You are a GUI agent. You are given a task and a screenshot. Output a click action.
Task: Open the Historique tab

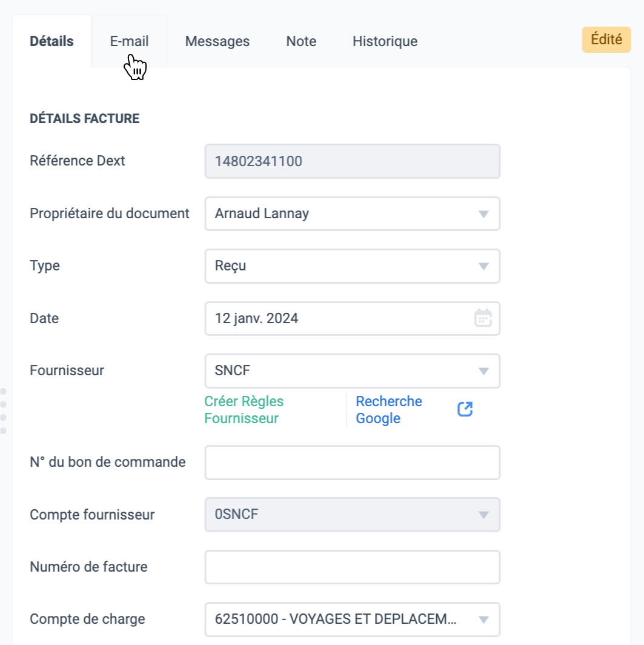pyautogui.click(x=385, y=41)
